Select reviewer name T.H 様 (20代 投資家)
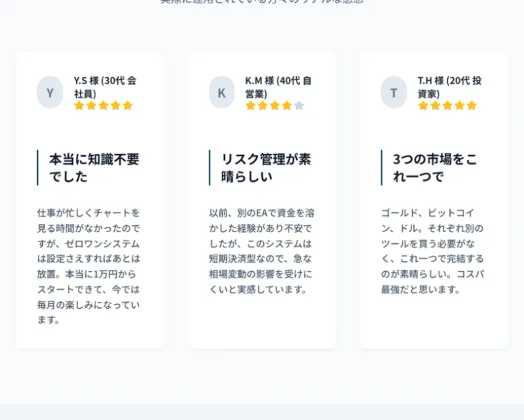This screenshot has width=524, height=420. point(450,87)
